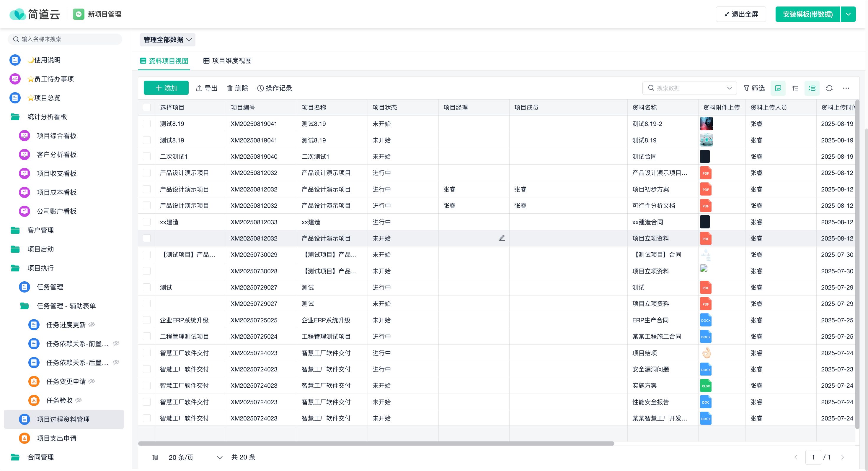Open the 20 条/页 page size dropdown
Viewport: 868px width, 471px height.
tap(195, 457)
